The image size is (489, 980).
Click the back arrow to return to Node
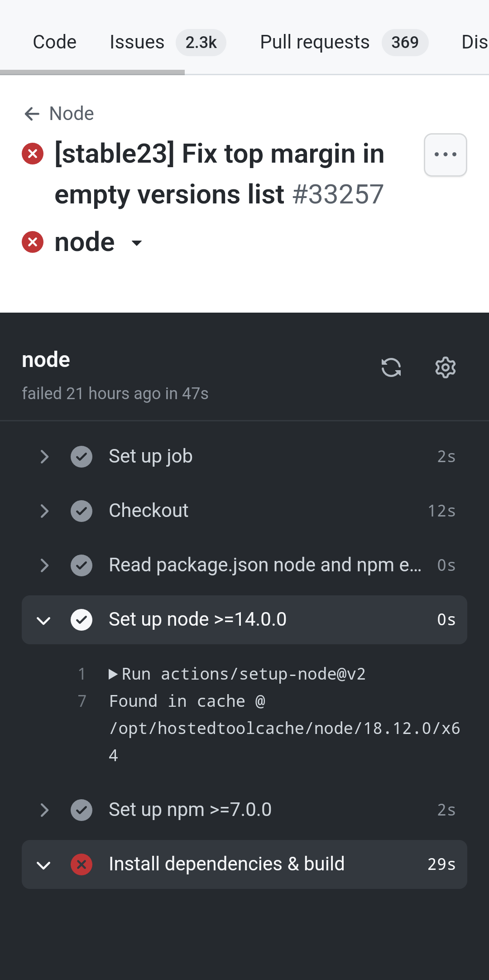coord(31,114)
